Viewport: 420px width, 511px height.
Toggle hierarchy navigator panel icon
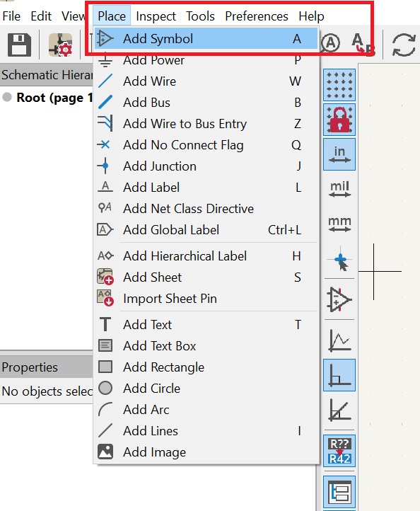point(339,492)
